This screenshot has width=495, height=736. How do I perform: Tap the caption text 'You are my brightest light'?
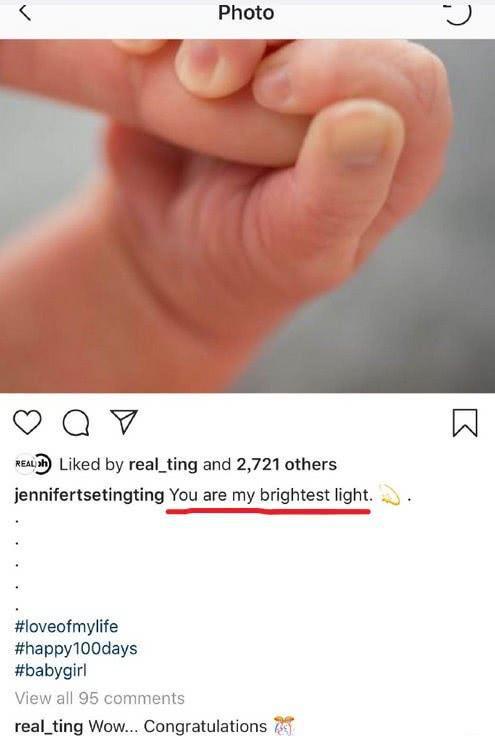click(x=271, y=495)
